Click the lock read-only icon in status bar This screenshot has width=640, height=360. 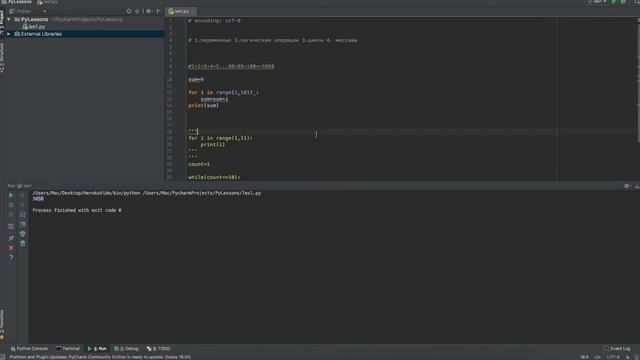[x=628, y=357]
